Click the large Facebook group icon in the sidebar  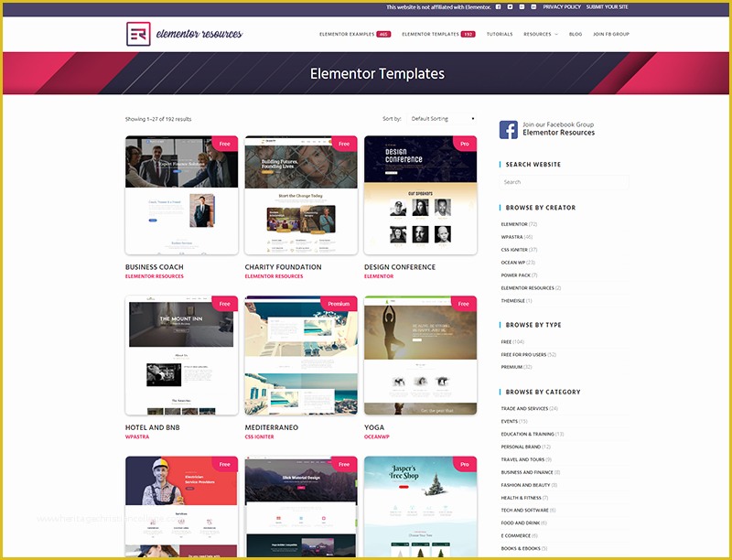coord(509,129)
